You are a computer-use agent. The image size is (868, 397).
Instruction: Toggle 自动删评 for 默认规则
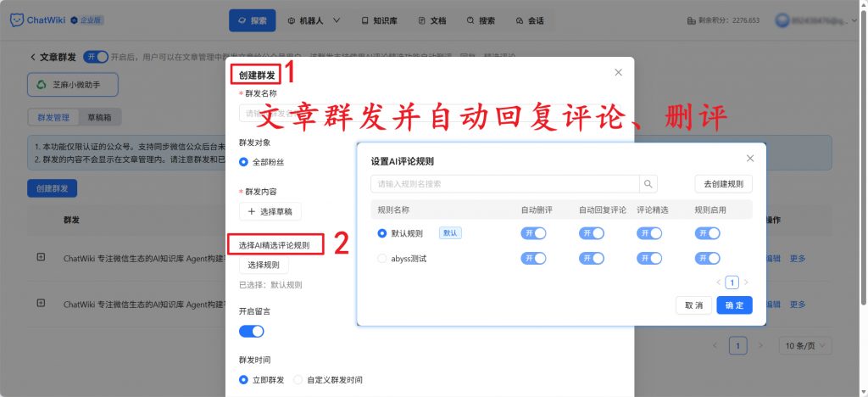[x=533, y=233]
